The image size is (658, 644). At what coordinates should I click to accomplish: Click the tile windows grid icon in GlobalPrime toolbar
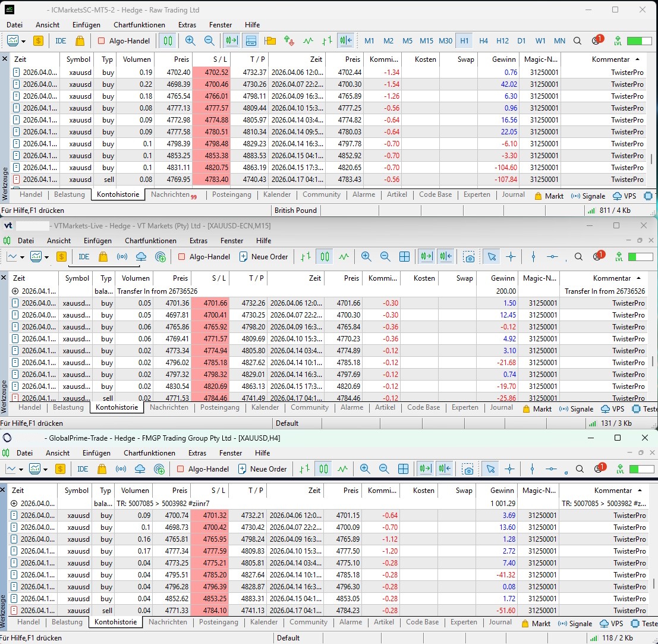click(x=403, y=469)
